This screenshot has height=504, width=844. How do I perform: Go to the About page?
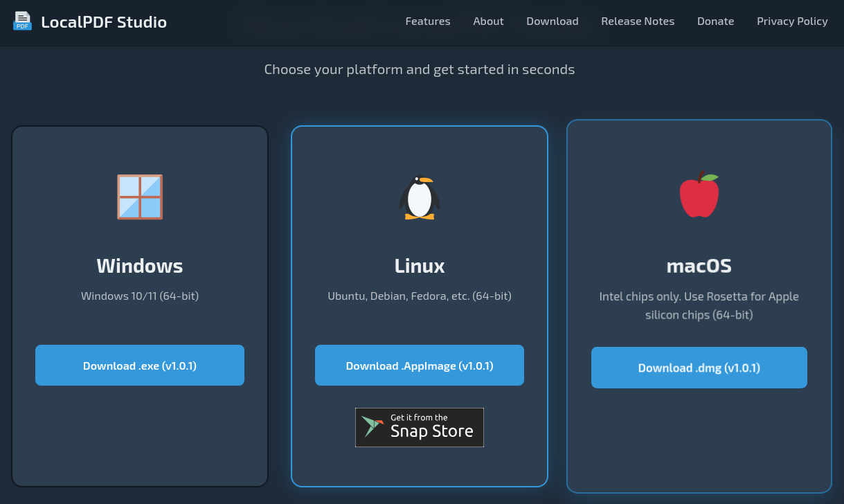pyautogui.click(x=488, y=21)
